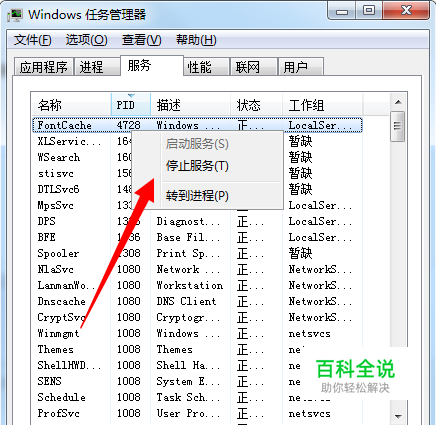
Task: Click netsvcs group in ProfSvc row
Action: click(x=310, y=414)
